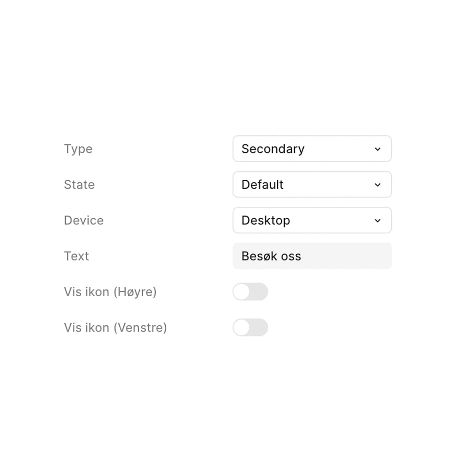Open the Type dropdown set to Secondary
Screen dimensions: 476x476
[312, 149]
